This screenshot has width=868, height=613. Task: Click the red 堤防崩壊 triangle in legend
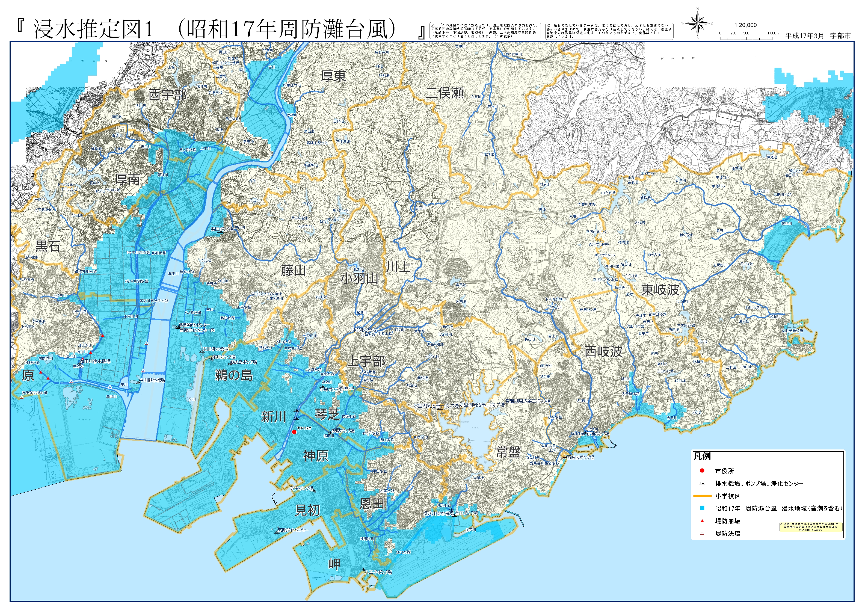(702, 521)
